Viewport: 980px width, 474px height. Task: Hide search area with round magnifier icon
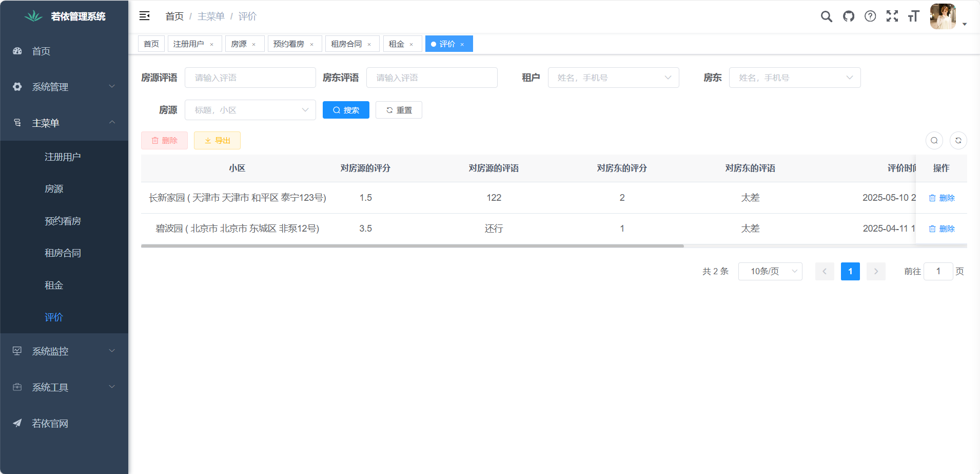pos(934,140)
